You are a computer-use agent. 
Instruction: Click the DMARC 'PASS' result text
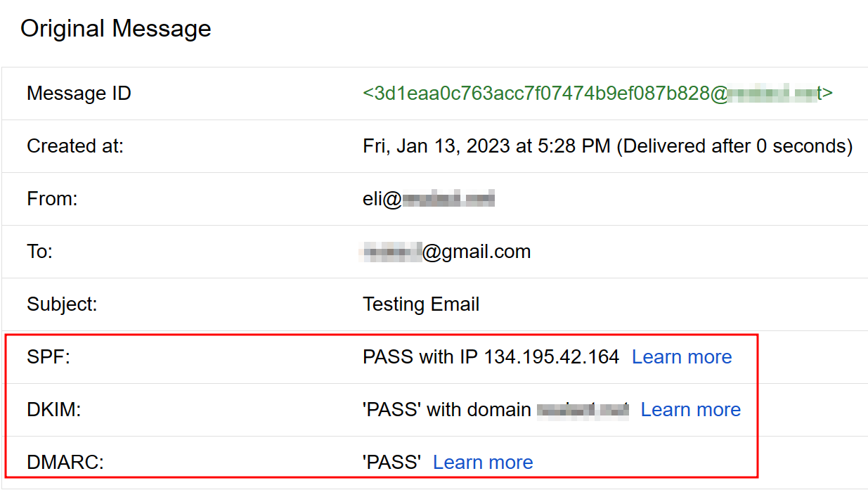(x=392, y=463)
